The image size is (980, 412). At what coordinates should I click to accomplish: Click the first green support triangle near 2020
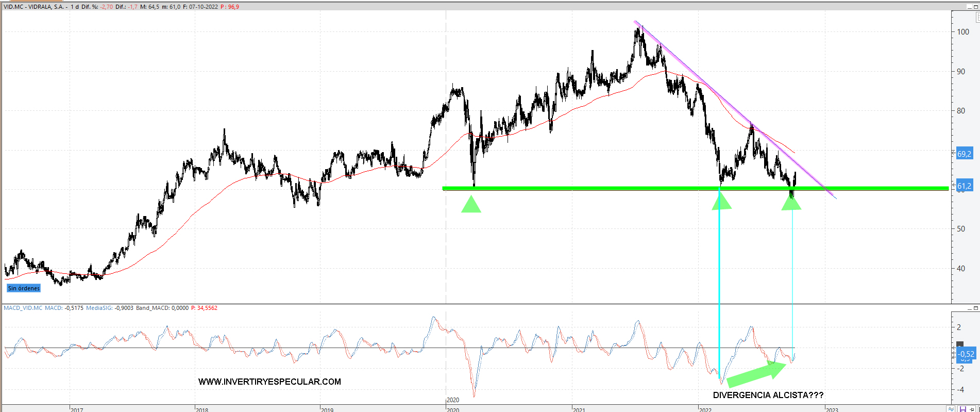point(471,205)
